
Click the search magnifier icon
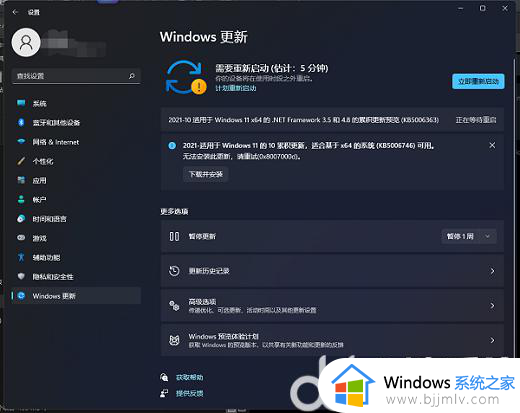pos(132,76)
